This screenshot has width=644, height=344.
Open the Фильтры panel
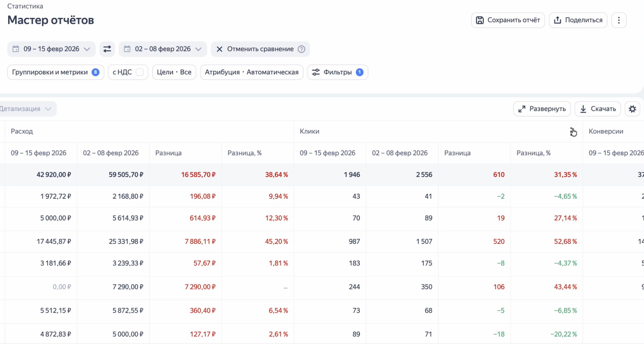pos(337,72)
